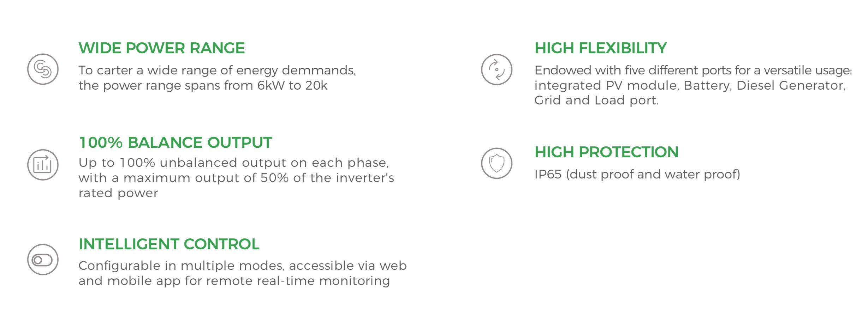Click the '6kW to 20k' power range text

(x=292, y=85)
